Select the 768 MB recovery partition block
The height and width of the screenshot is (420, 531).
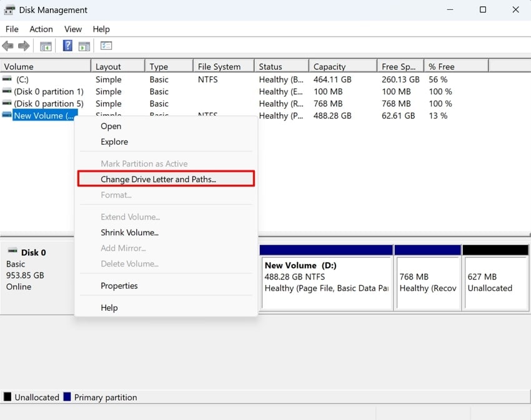click(x=428, y=278)
